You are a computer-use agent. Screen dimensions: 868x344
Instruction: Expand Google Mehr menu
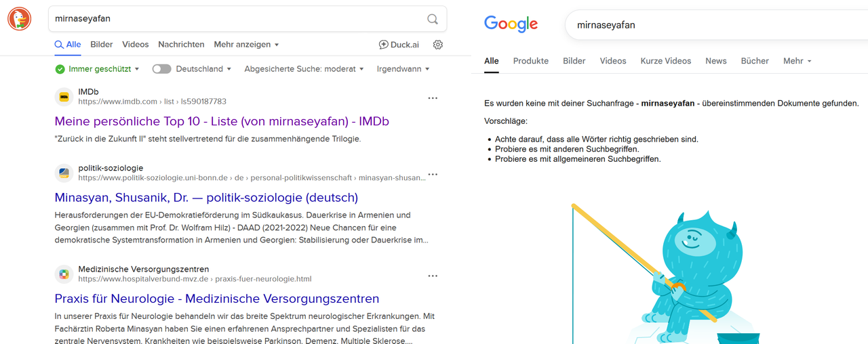click(x=797, y=61)
